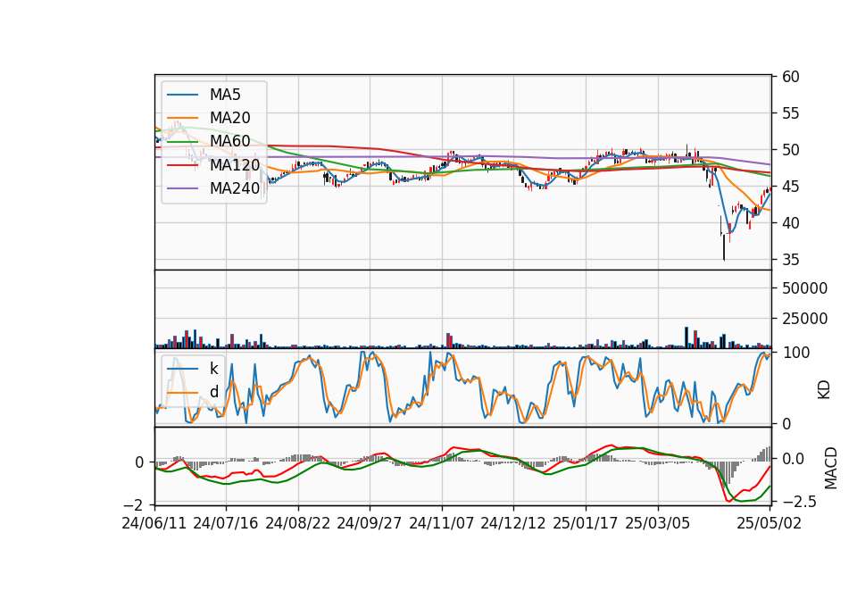Click the 25/01/17 date axis label
The width and height of the screenshot is (857, 616).
pos(586,523)
